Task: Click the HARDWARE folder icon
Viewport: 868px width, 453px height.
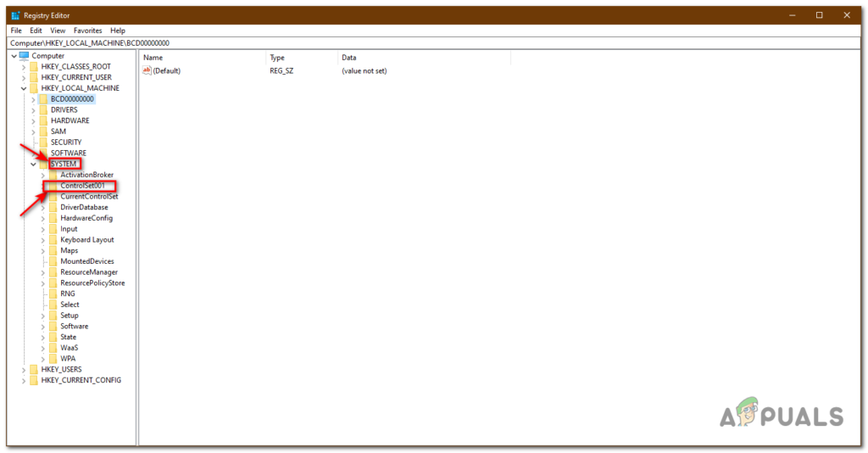Action: click(x=43, y=120)
